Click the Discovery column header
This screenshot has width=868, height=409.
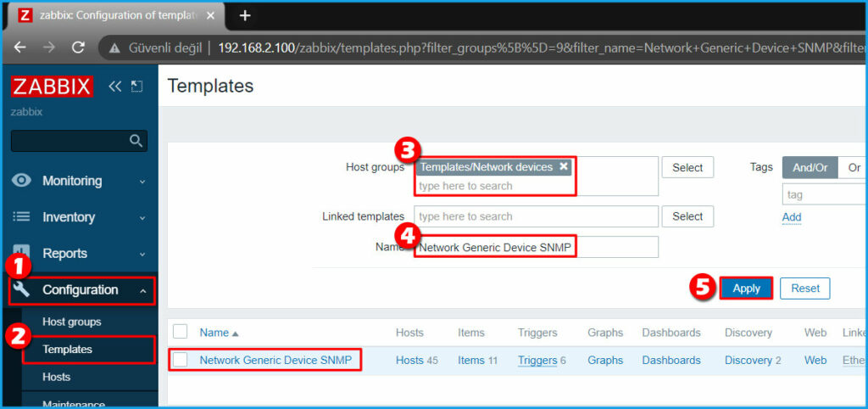748,333
